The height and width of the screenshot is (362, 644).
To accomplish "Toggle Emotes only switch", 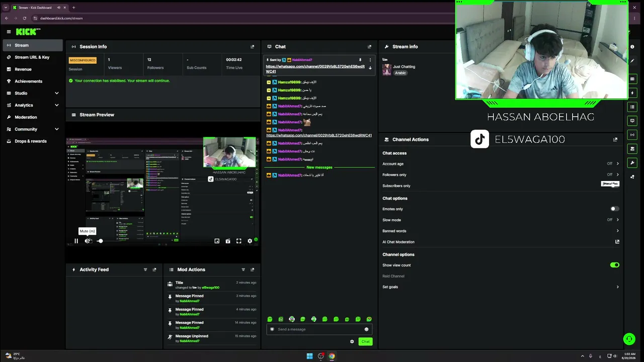I will (615, 209).
